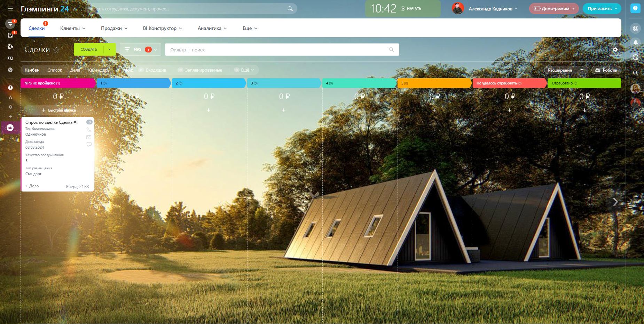Screen dimensions: 644x324
Task: Open kanban settings gear icon
Action: pos(615,50)
